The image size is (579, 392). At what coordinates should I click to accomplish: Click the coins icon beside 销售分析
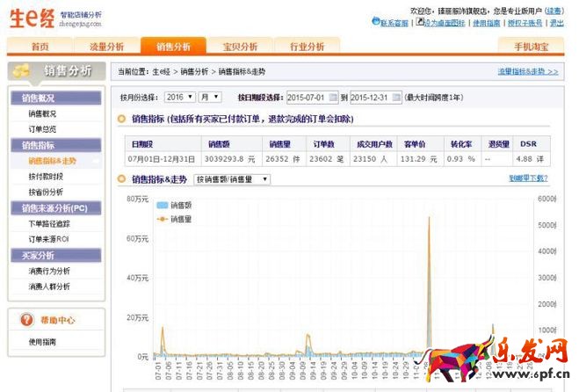coord(22,71)
